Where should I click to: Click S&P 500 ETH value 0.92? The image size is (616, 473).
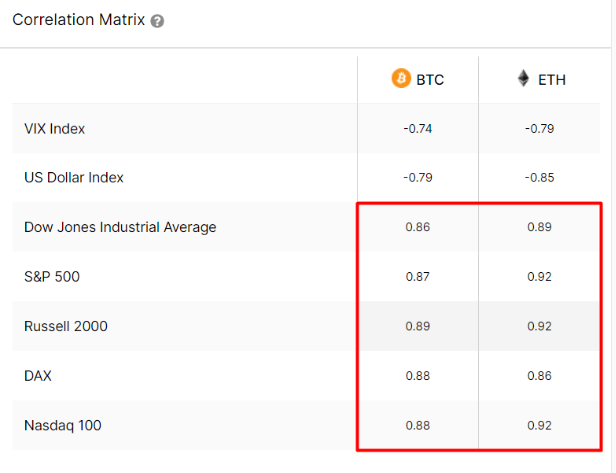539,277
